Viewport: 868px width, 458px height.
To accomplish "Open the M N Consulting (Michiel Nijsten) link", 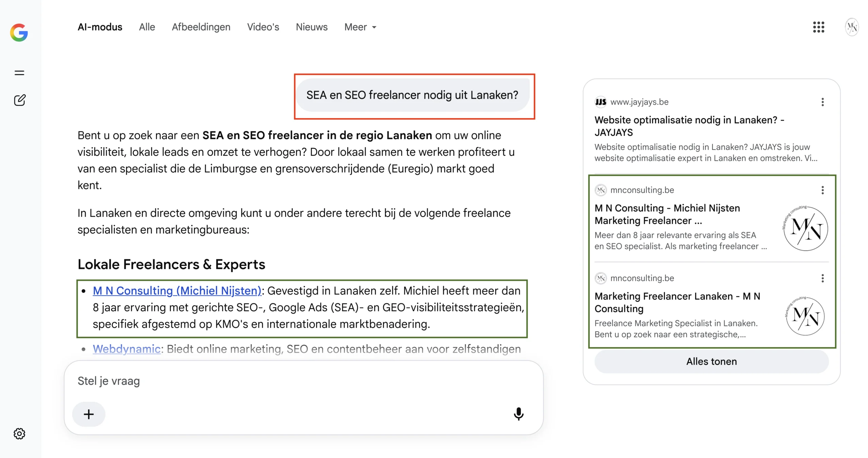I will [x=177, y=291].
